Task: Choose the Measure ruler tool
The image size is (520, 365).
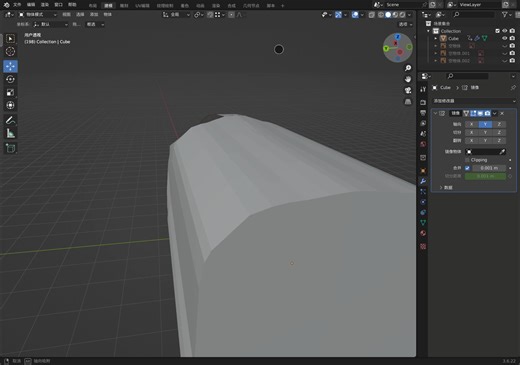Action: coord(10,133)
